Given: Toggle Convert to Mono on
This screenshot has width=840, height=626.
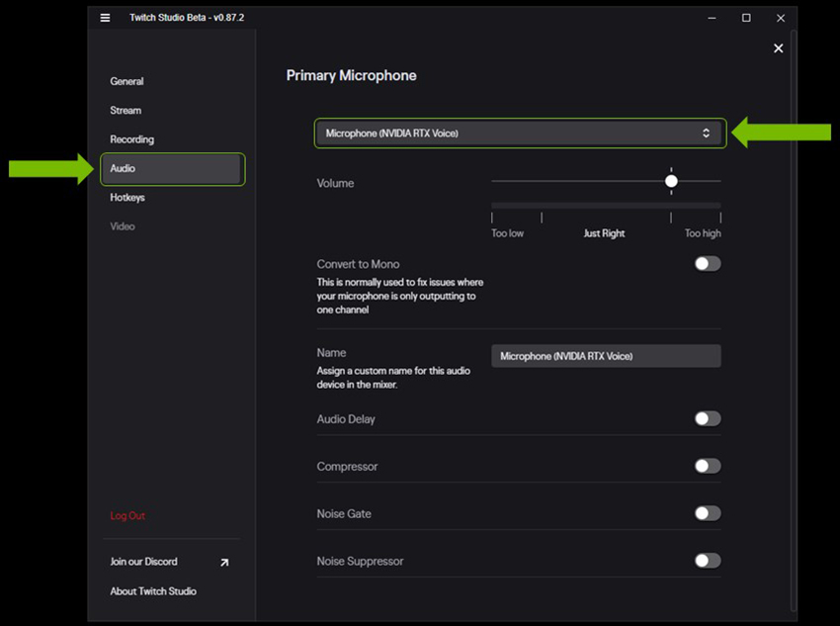Looking at the screenshot, I should pos(707,263).
